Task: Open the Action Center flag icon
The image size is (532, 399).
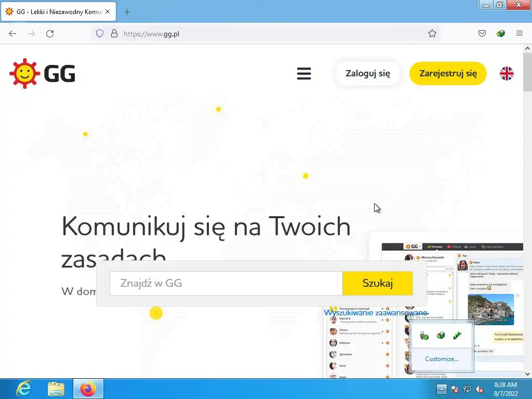Action: click(x=454, y=389)
